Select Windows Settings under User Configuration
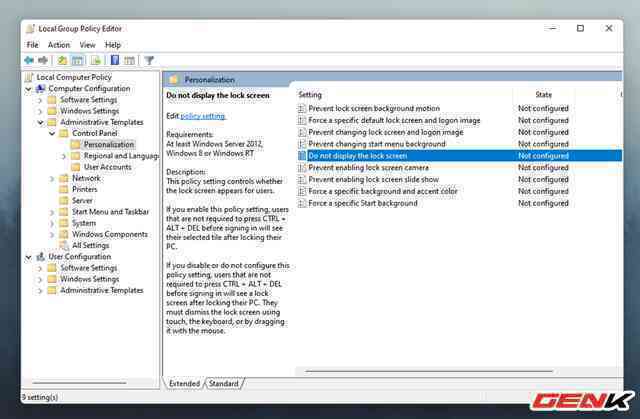This screenshot has width=640, height=419. click(89, 279)
